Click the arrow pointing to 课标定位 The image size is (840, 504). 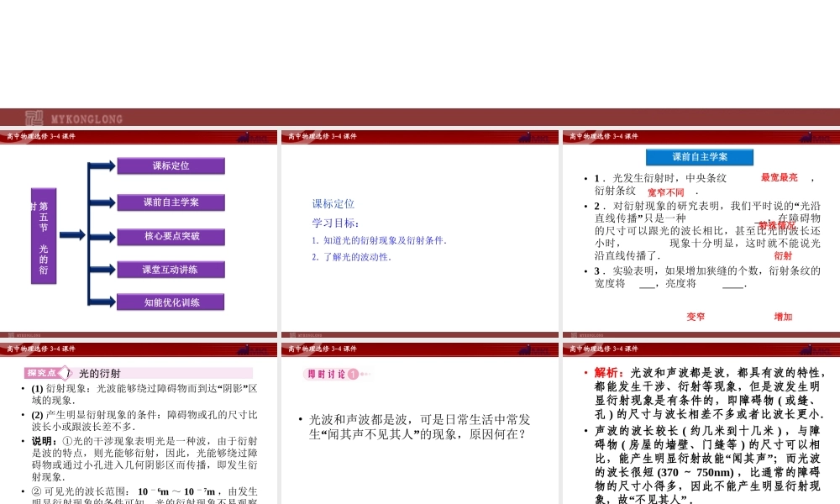coord(102,166)
